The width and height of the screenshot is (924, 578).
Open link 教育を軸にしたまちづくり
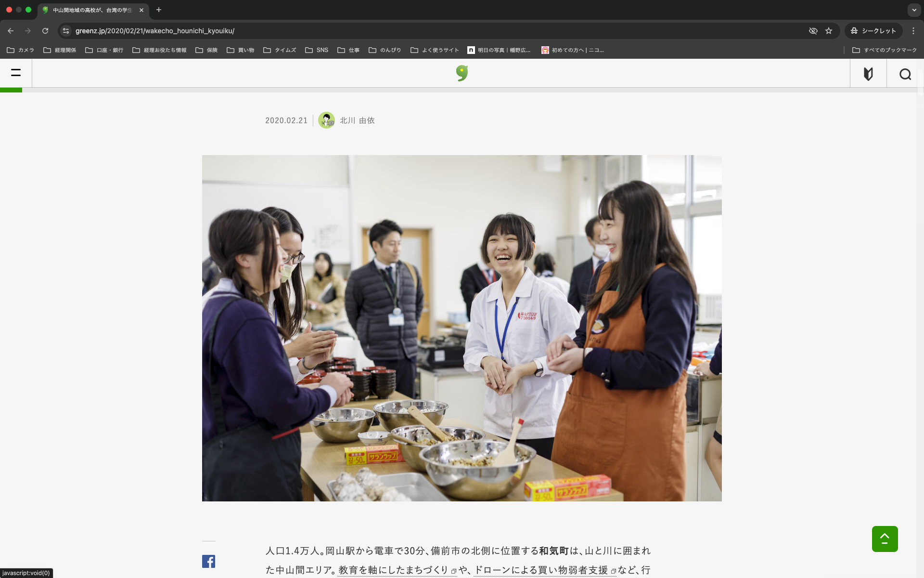tap(393, 570)
